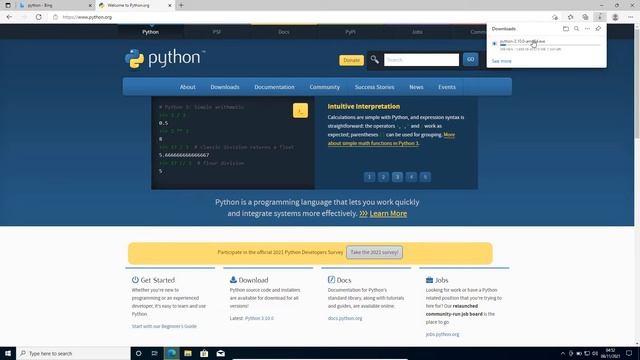Show slide 2 in code carousel
Viewport: 640px width, 360px height.
point(383,177)
